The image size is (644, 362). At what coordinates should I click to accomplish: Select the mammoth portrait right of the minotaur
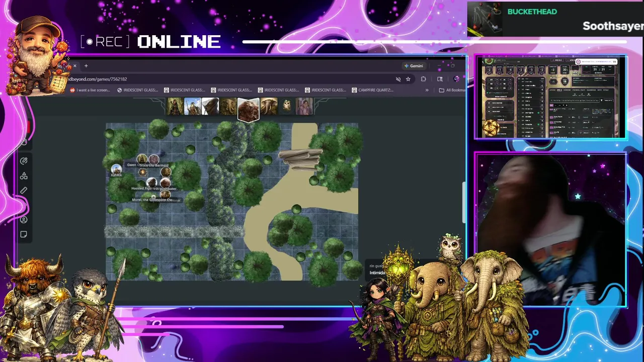tap(269, 106)
